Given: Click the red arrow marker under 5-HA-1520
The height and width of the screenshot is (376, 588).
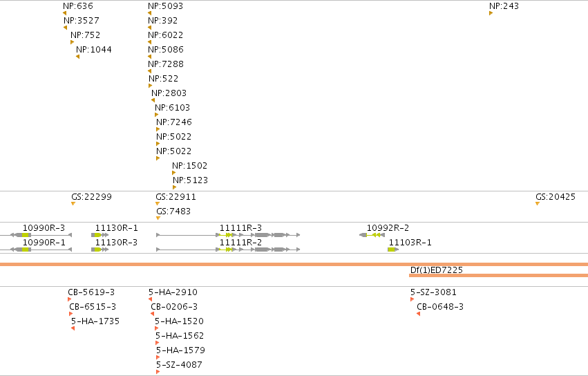Looking at the screenshot, I should point(156,329).
